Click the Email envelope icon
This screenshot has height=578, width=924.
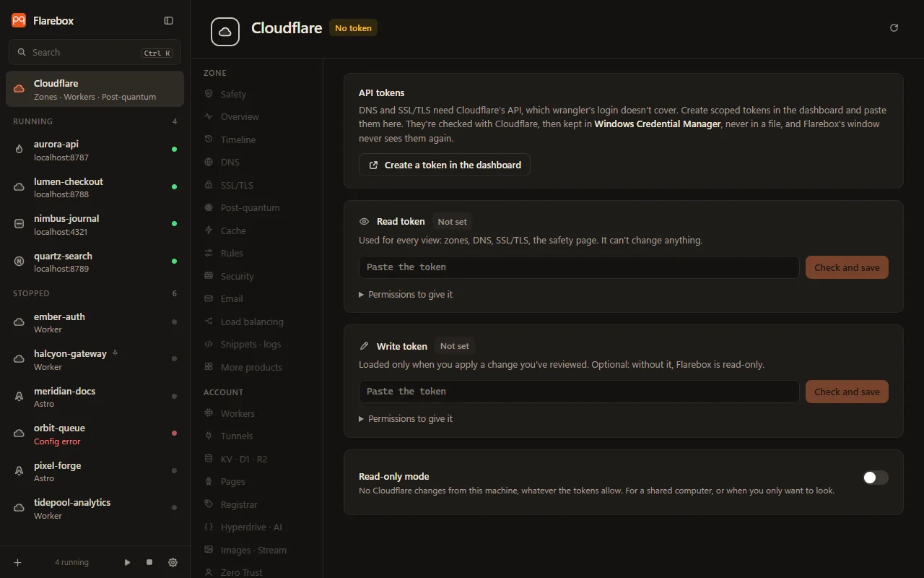point(209,298)
